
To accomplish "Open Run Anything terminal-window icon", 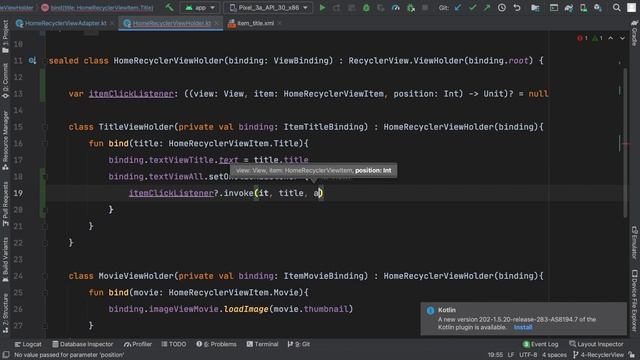I will 553,8.
